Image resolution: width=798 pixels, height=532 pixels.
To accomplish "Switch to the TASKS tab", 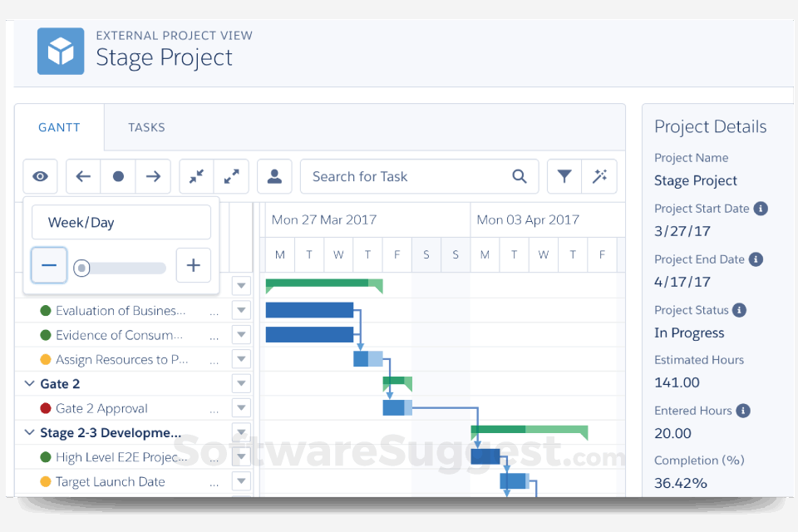I will coord(146,127).
